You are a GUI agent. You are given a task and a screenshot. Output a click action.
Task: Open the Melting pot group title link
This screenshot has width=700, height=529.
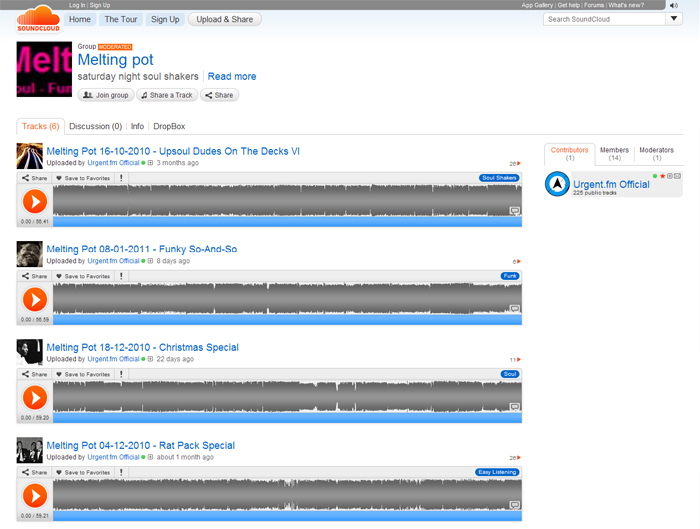pyautogui.click(x=115, y=60)
